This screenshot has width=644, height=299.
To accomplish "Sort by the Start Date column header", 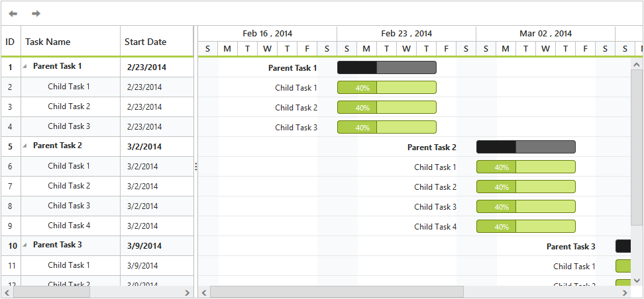I will pyautogui.click(x=146, y=42).
